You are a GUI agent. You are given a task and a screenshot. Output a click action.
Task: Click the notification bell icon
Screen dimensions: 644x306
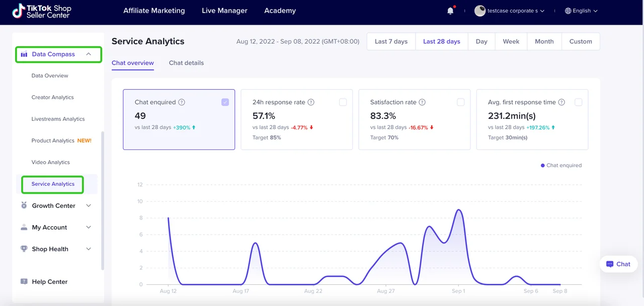(450, 11)
